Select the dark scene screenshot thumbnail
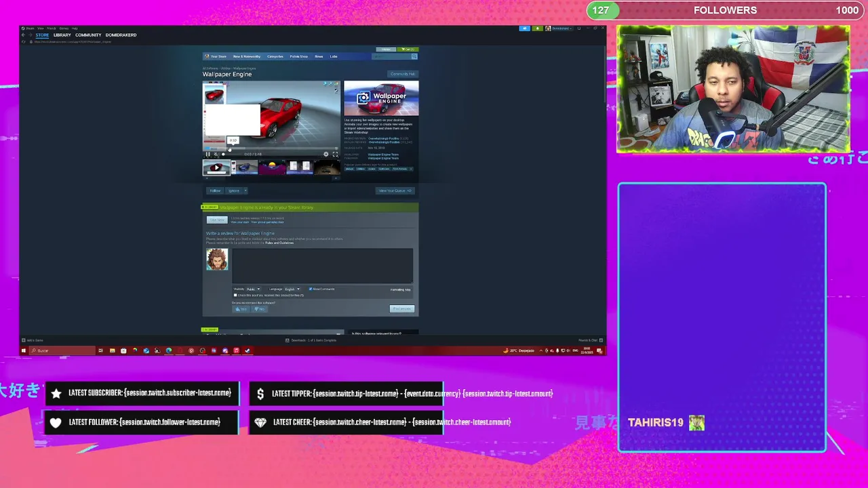The width and height of the screenshot is (868, 488). coord(327,167)
